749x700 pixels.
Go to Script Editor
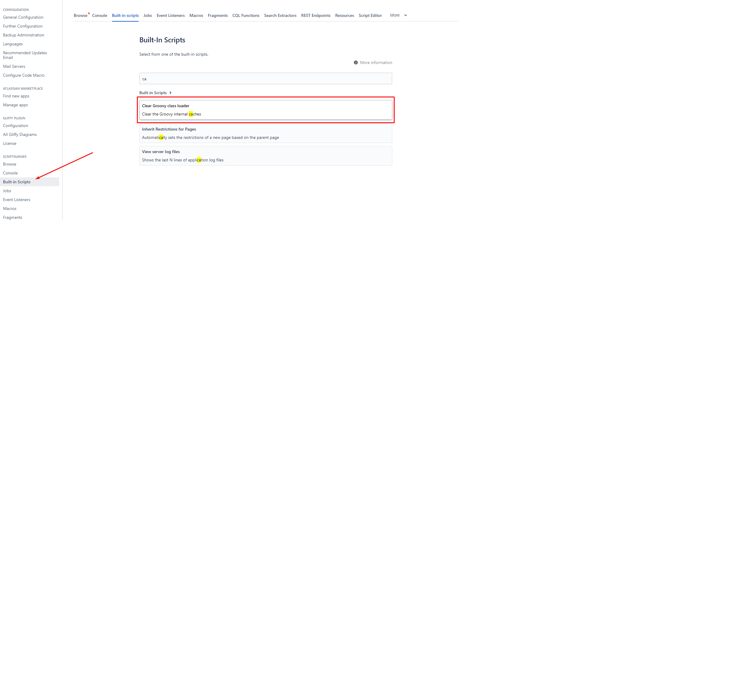tap(370, 15)
